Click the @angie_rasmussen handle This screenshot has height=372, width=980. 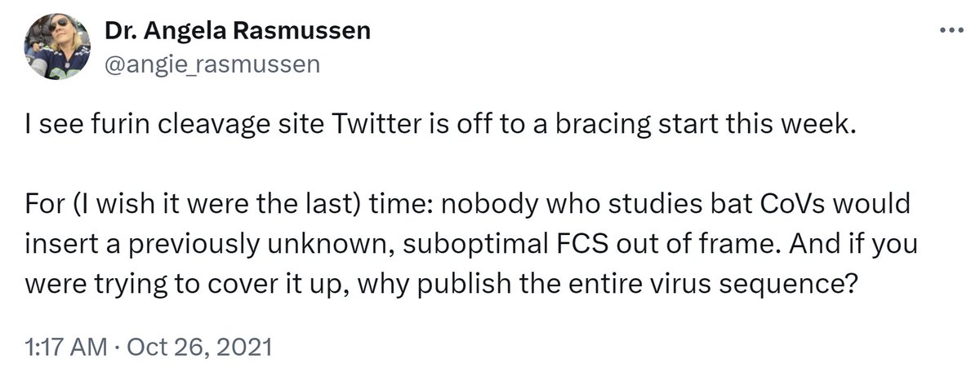coord(212,64)
